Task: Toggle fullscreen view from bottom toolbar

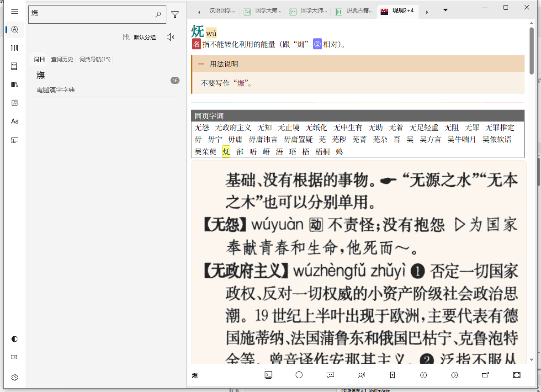Action: click(517, 375)
